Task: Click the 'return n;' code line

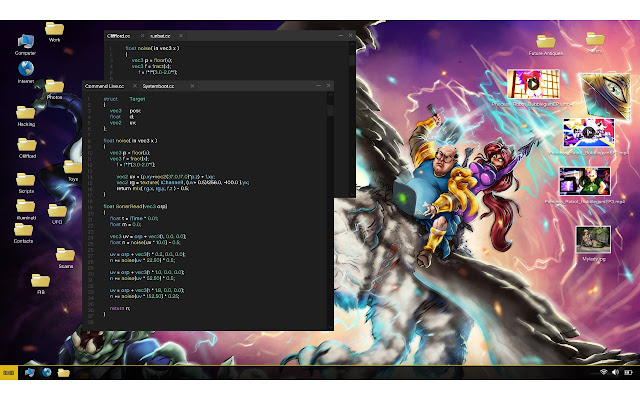Action: (120, 308)
